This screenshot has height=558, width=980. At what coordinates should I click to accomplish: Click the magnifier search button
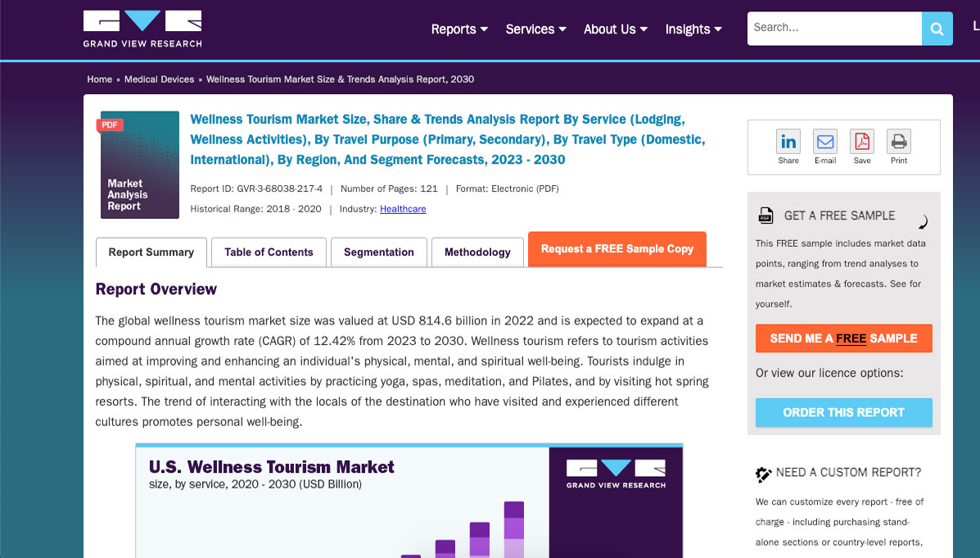click(936, 29)
